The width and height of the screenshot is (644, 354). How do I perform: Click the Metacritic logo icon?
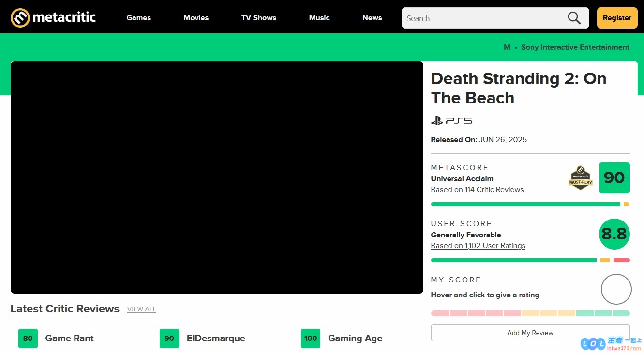[20, 18]
